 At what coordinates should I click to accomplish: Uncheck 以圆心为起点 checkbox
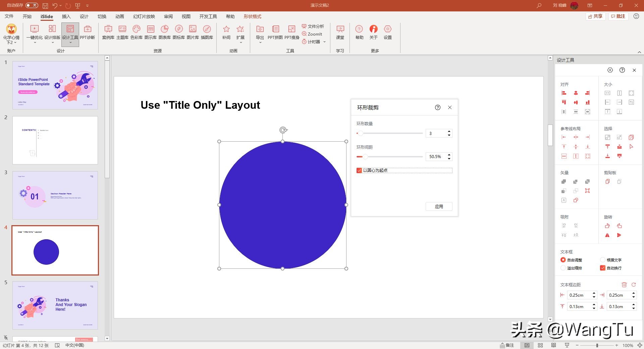pos(359,170)
